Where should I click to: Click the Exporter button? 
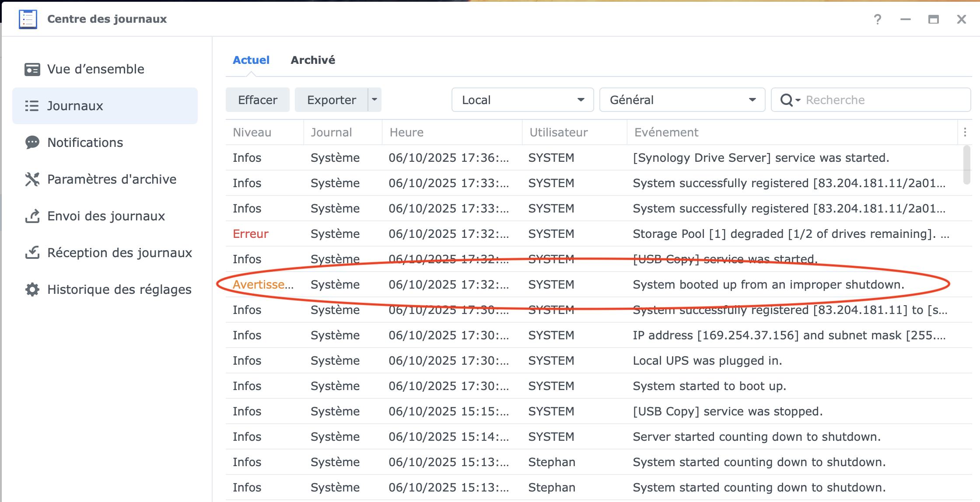click(331, 100)
